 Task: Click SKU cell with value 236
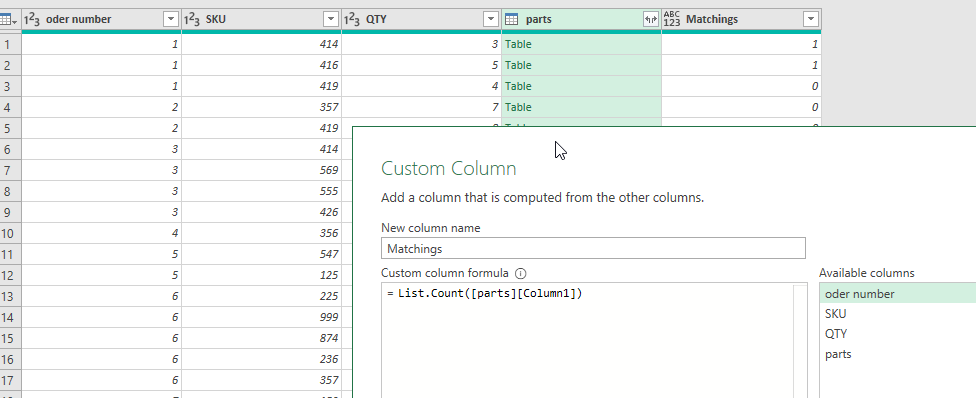click(261, 359)
